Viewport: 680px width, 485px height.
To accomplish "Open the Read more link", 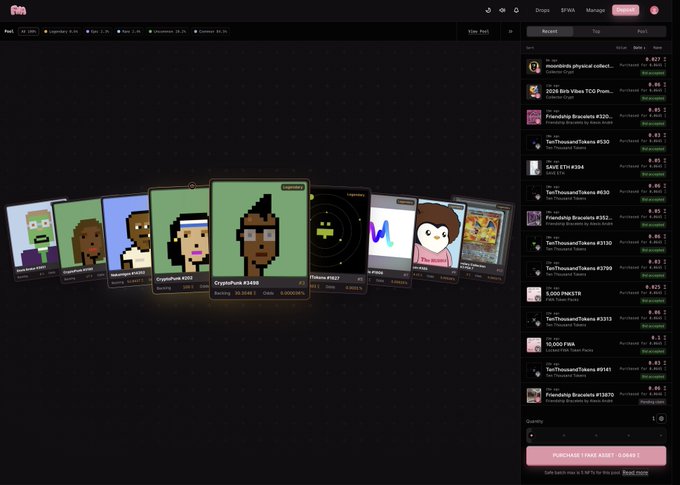I will point(635,472).
